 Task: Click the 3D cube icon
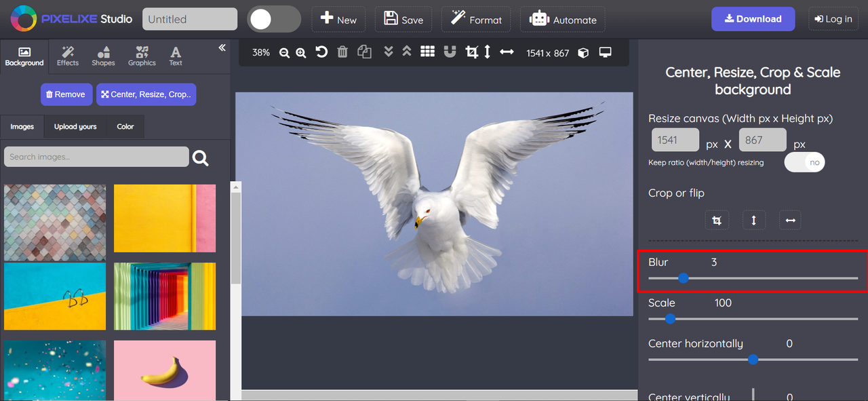pyautogui.click(x=583, y=53)
